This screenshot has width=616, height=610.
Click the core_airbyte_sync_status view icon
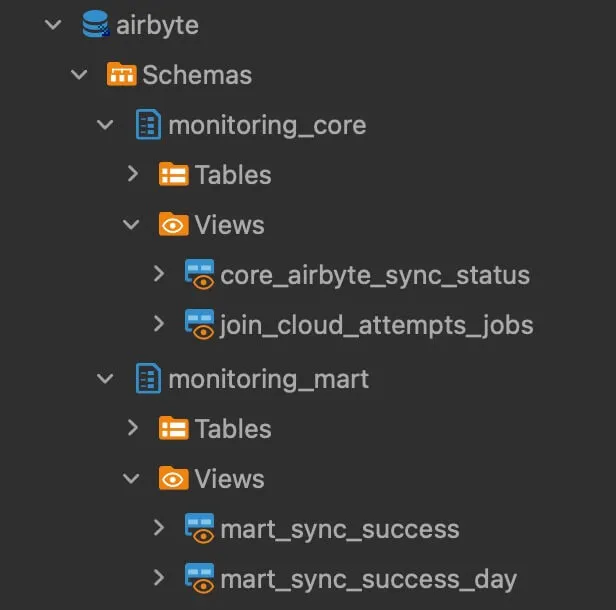tap(200, 274)
